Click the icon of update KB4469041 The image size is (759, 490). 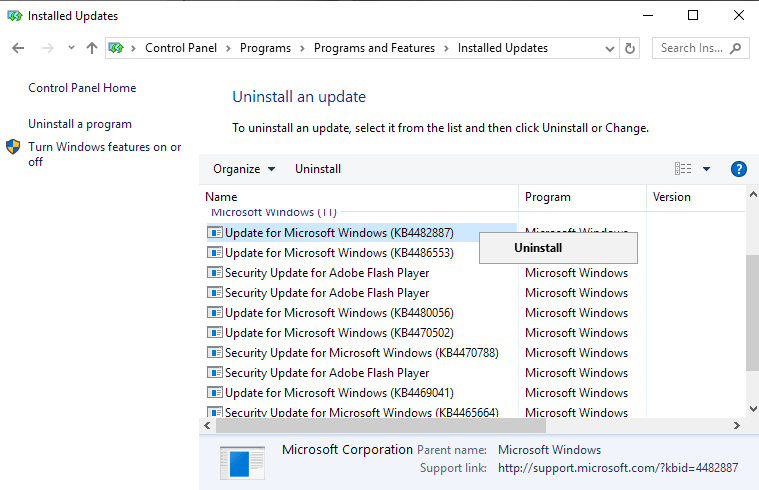click(x=214, y=392)
